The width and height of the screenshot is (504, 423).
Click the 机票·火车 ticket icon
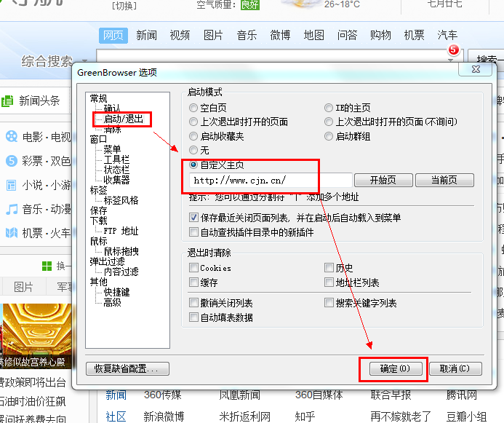pos(11,233)
